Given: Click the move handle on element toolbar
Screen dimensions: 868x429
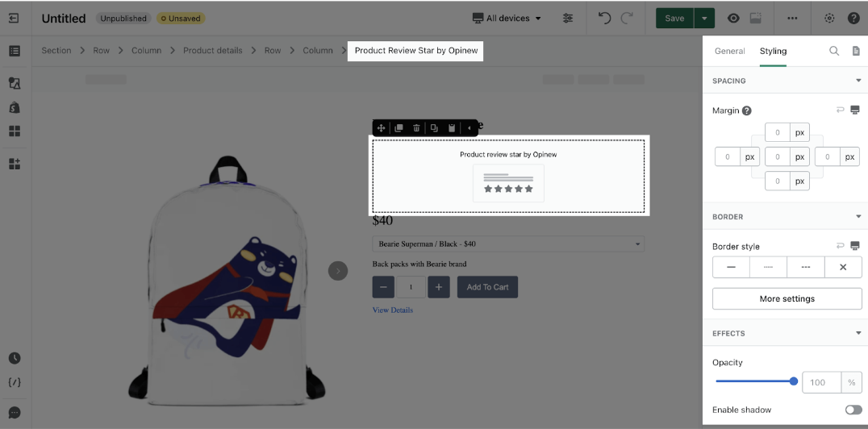Looking at the screenshot, I should [x=381, y=128].
